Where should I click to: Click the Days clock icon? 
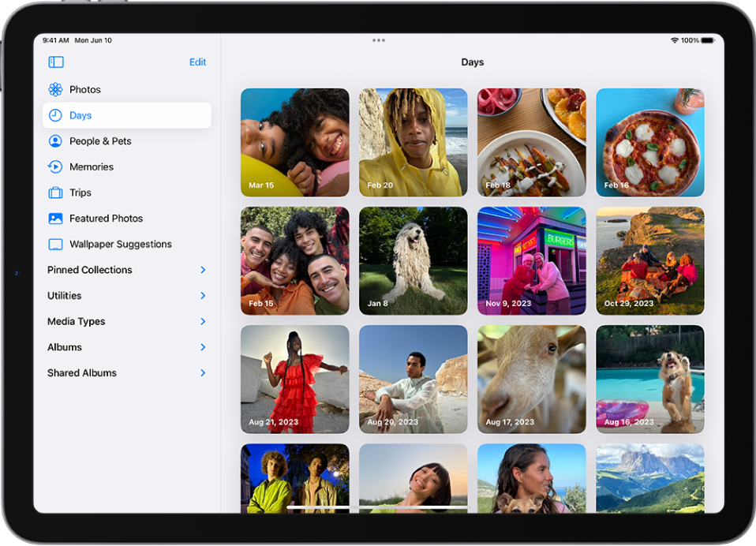point(54,114)
